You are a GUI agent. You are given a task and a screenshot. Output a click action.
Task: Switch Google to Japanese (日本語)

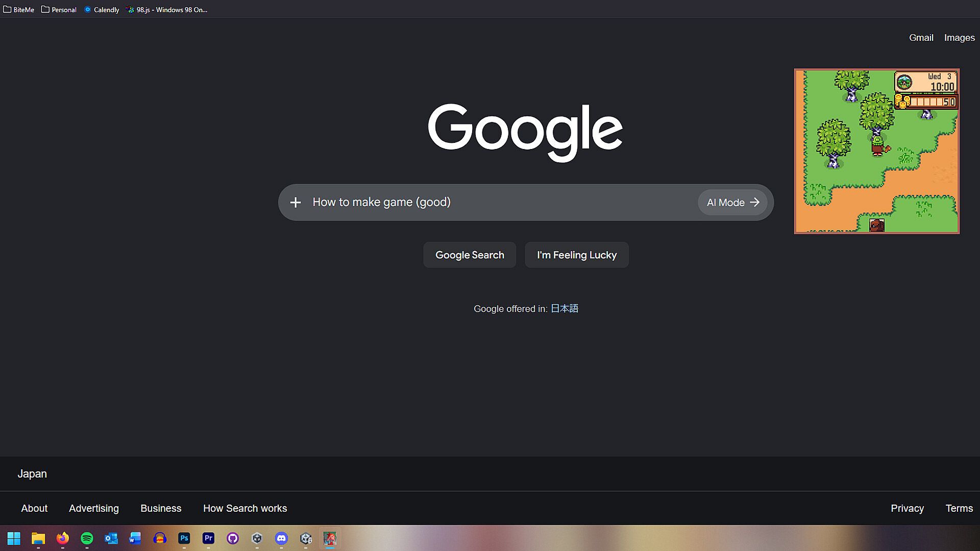click(565, 309)
